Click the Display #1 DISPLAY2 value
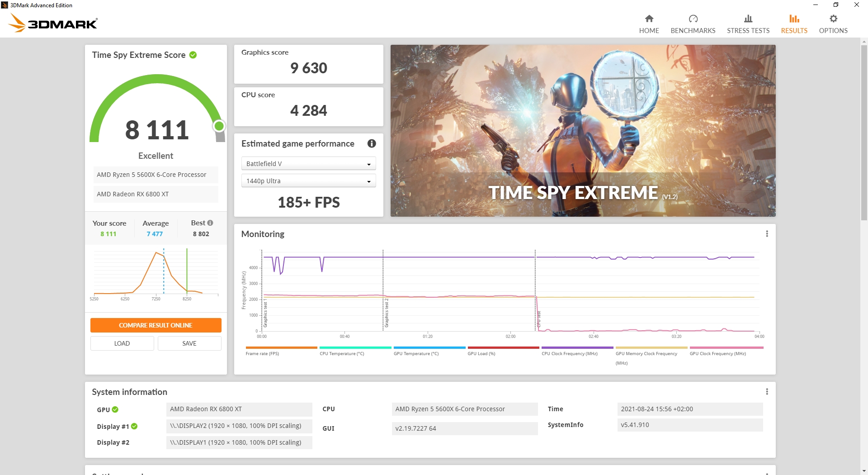 click(239, 426)
